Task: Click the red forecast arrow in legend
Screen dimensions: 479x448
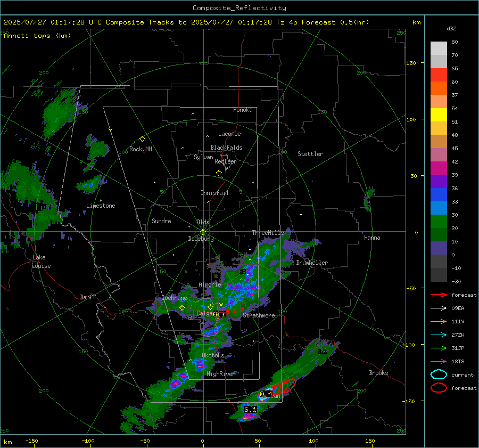Action: tap(439, 295)
